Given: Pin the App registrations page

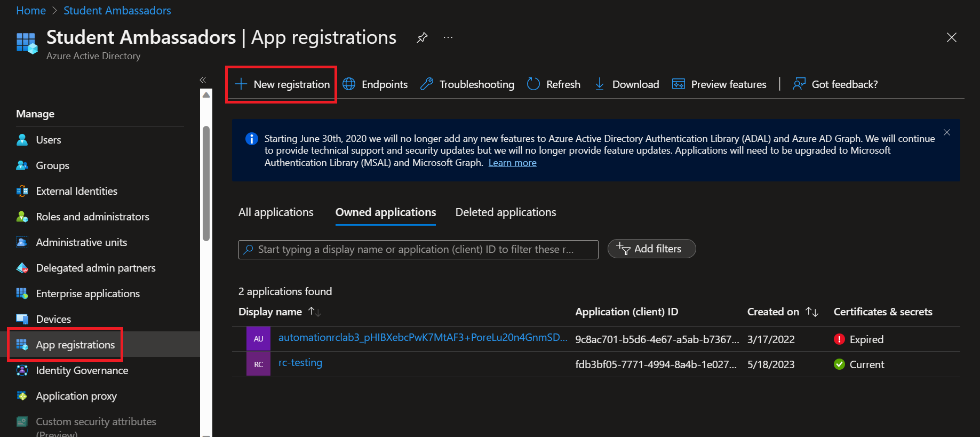Looking at the screenshot, I should (x=422, y=38).
